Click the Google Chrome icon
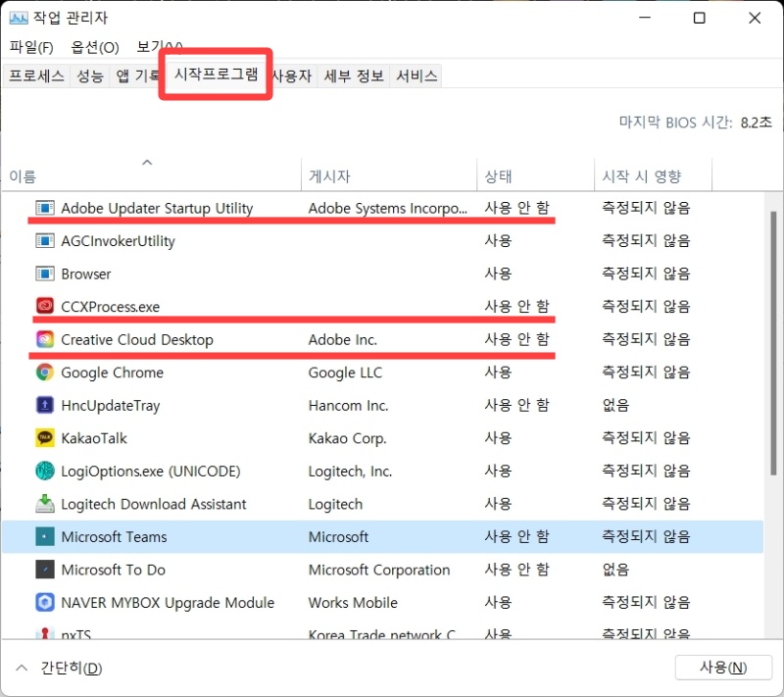The width and height of the screenshot is (784, 697). (45, 373)
